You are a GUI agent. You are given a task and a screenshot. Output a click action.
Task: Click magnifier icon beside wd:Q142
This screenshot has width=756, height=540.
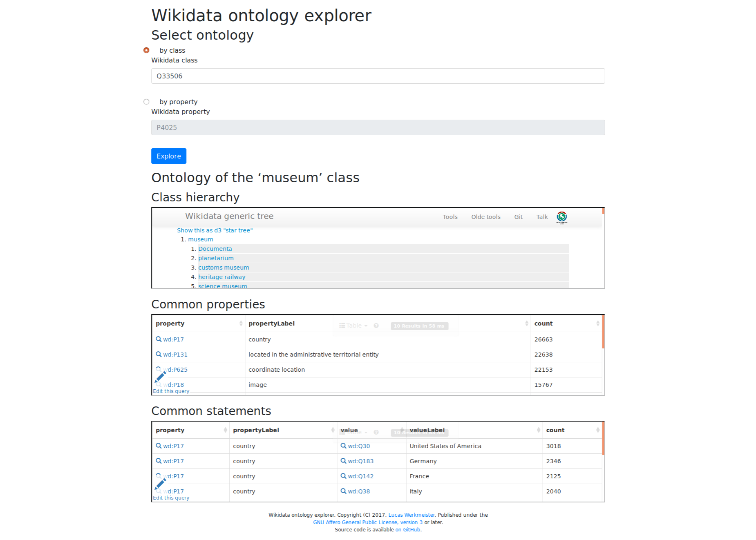tap(343, 476)
